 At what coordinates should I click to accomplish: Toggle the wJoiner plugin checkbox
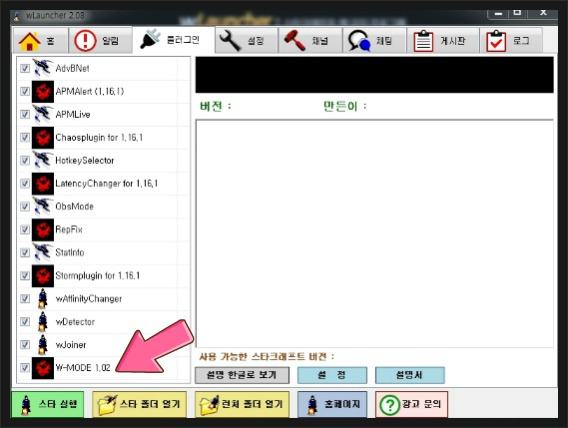(25, 344)
